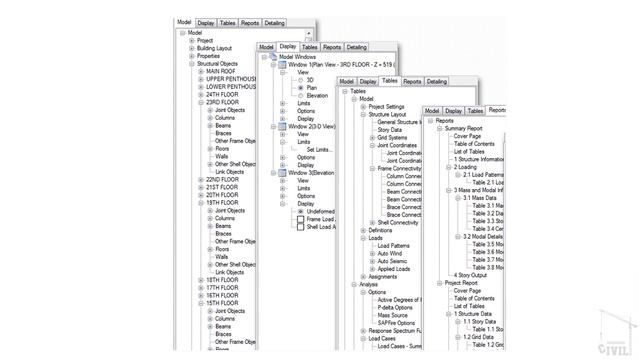The image size is (640, 360).
Task: Select Definitions node in Tables tree
Action: [x=380, y=230]
